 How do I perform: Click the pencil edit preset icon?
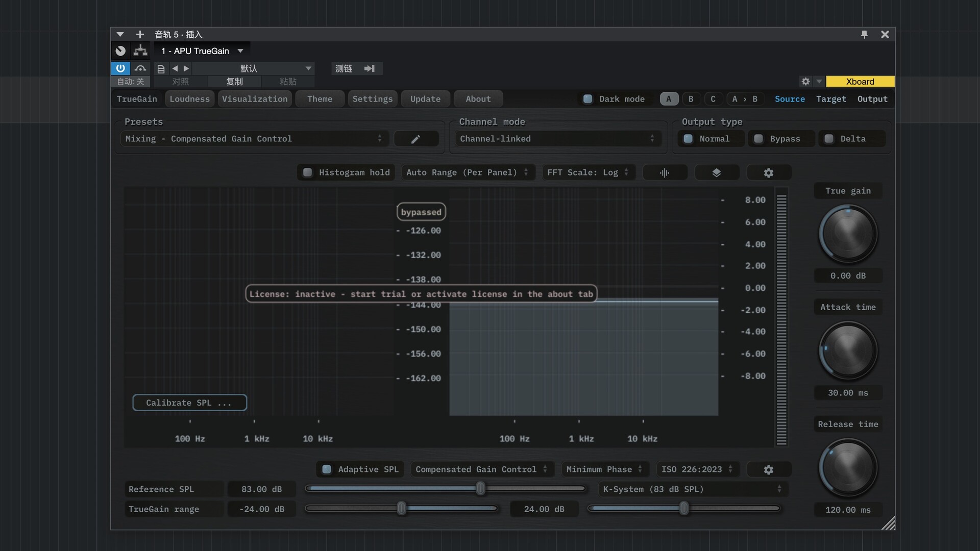click(415, 139)
